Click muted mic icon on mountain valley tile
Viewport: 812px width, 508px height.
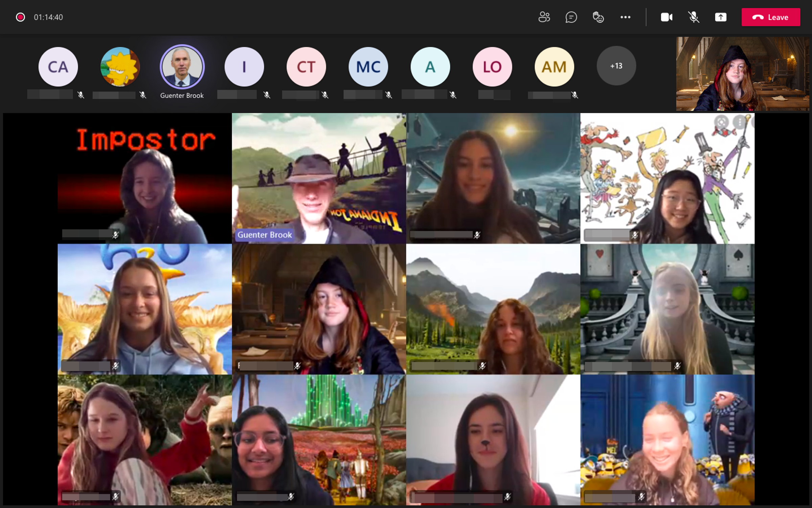[x=482, y=366]
